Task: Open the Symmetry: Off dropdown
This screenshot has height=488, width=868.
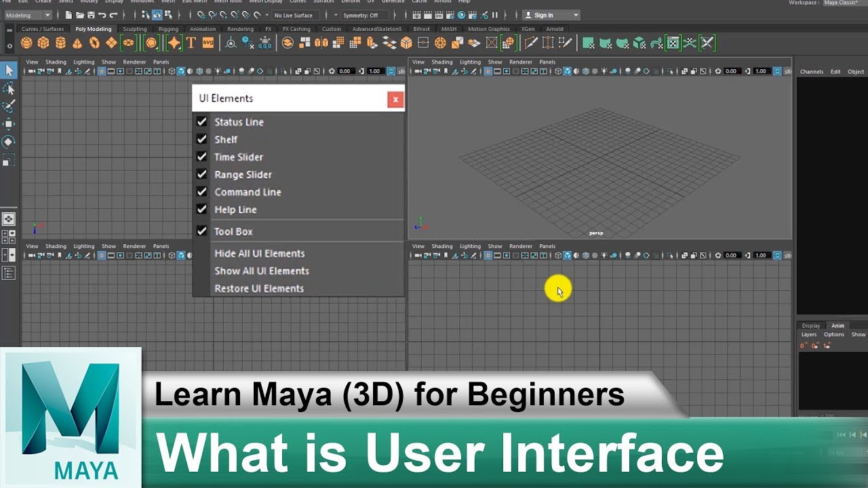Action: click(x=365, y=15)
